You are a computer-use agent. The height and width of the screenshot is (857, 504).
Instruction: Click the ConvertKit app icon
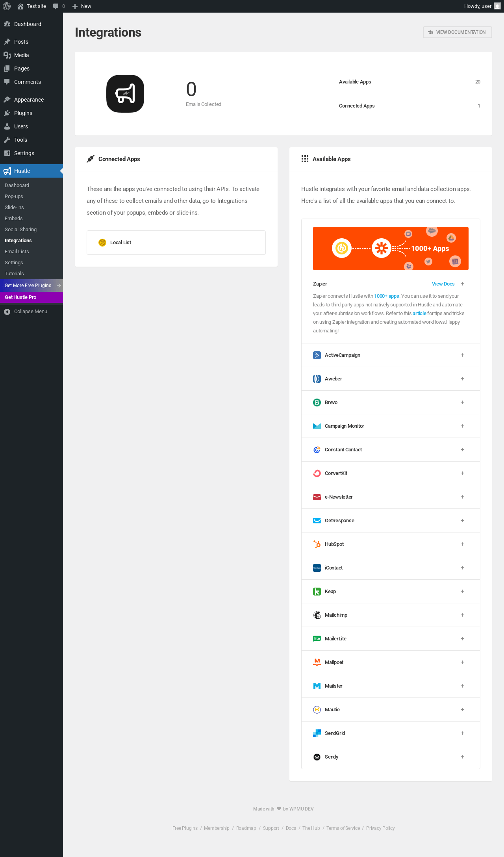(x=317, y=473)
